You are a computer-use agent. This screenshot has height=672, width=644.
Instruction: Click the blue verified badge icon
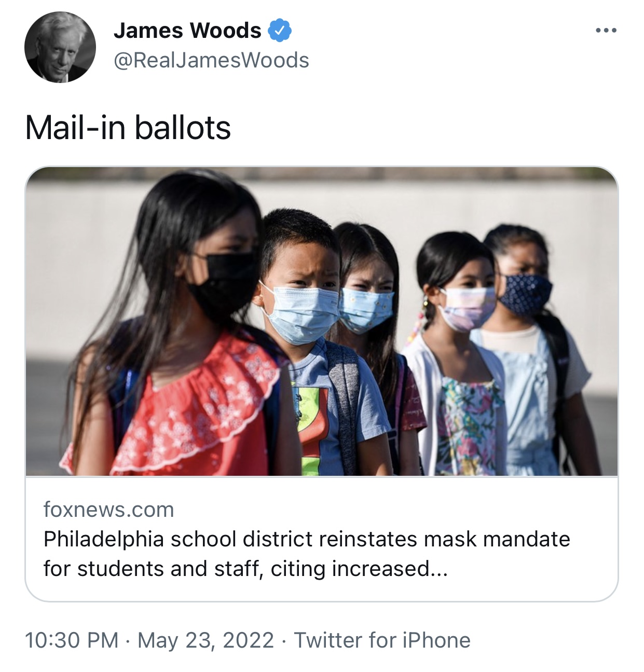click(x=279, y=31)
